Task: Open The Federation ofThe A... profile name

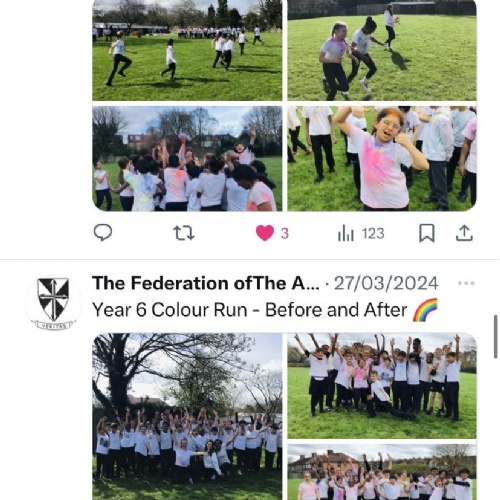Action: click(x=205, y=283)
